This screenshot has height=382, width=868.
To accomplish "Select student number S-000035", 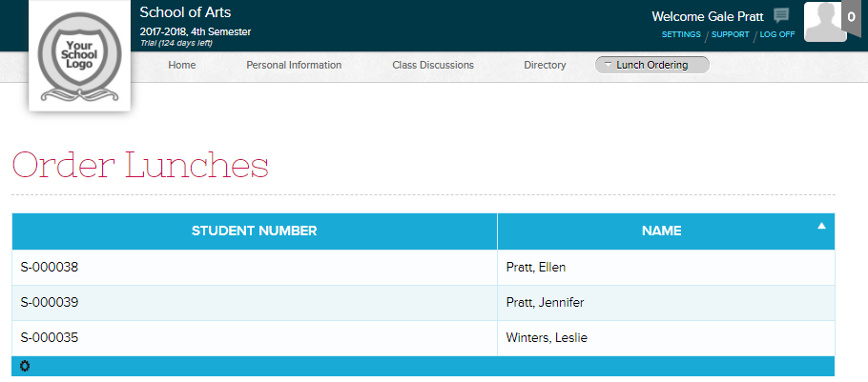I will click(x=50, y=338).
